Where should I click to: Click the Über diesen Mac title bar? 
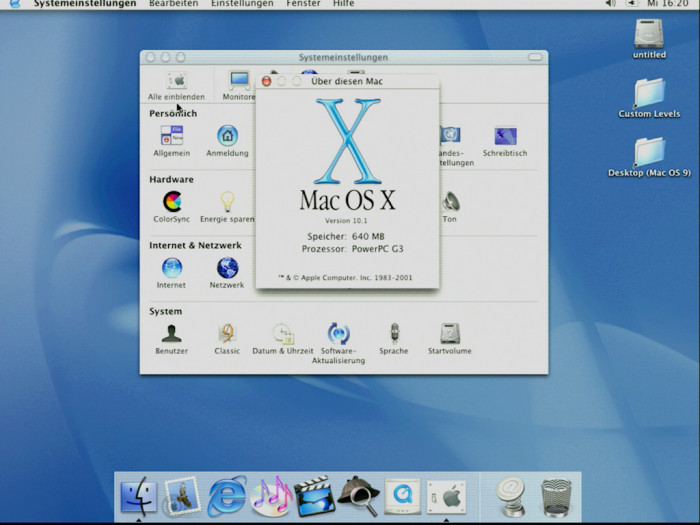tap(347, 81)
